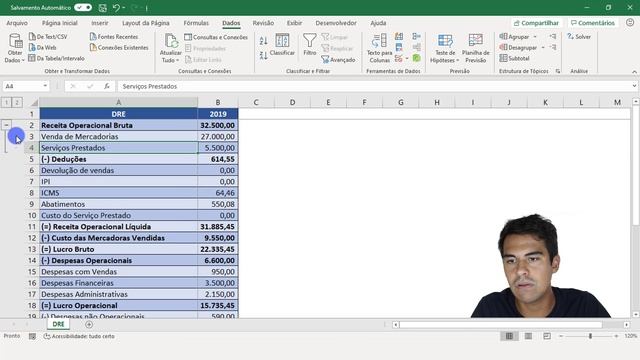Switch to Inserir tab
Image resolution: width=640 pixels, height=360 pixels.
click(x=100, y=23)
